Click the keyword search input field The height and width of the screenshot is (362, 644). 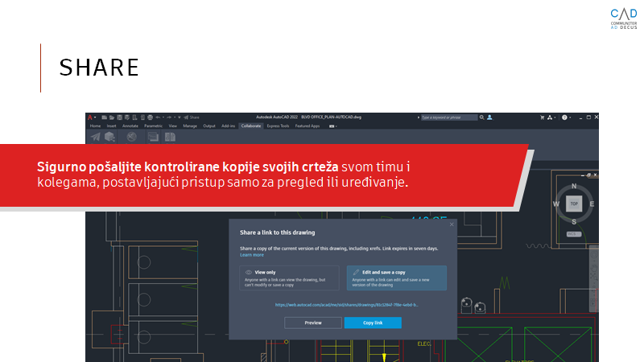pyautogui.click(x=449, y=117)
